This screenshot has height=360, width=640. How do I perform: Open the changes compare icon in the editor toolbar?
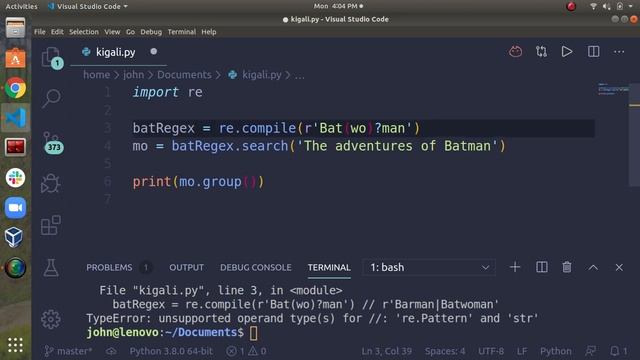[541, 52]
